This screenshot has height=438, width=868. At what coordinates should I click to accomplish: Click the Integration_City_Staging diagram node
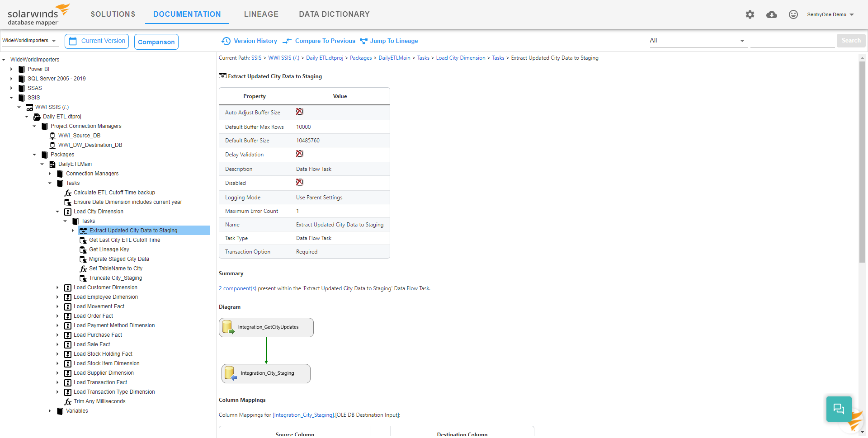266,373
